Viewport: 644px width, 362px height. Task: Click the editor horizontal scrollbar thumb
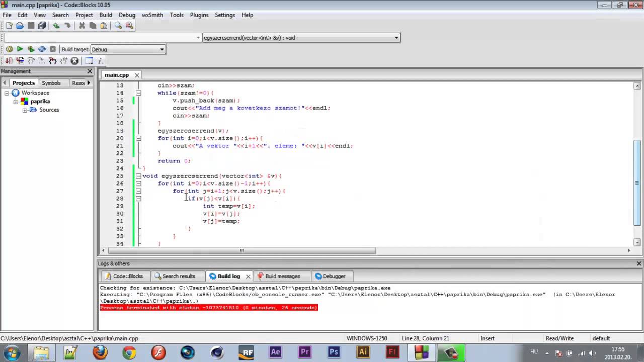[242, 250]
